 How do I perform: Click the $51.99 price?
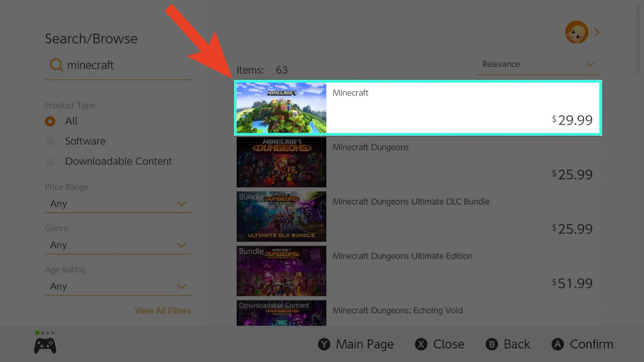pos(573,283)
